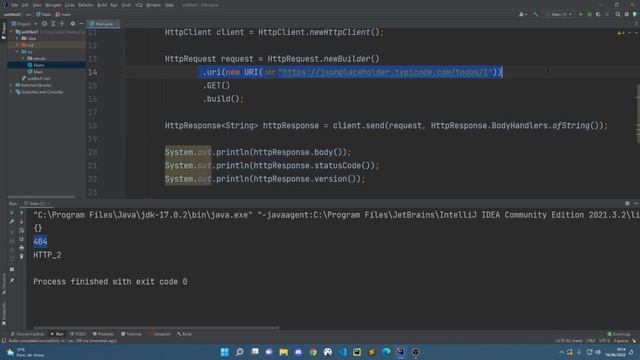The width and height of the screenshot is (640, 360).
Task: Hide the Project panel
Action: [x=81, y=24]
